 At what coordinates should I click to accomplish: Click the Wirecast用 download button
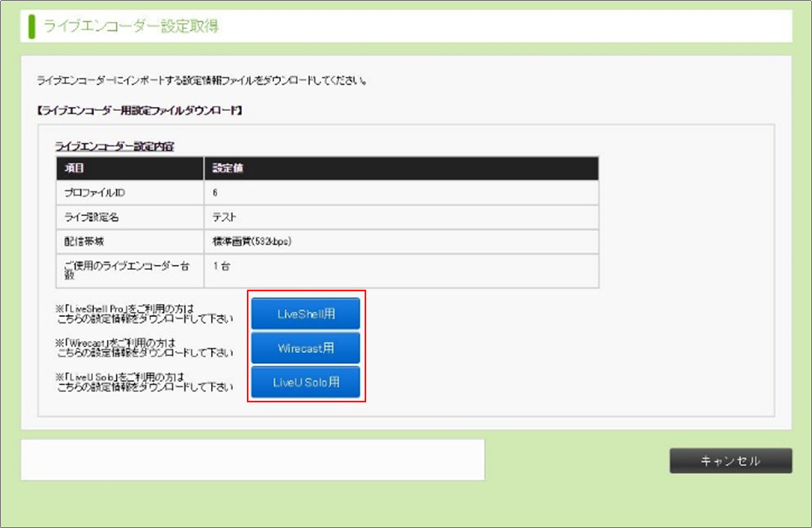(306, 348)
